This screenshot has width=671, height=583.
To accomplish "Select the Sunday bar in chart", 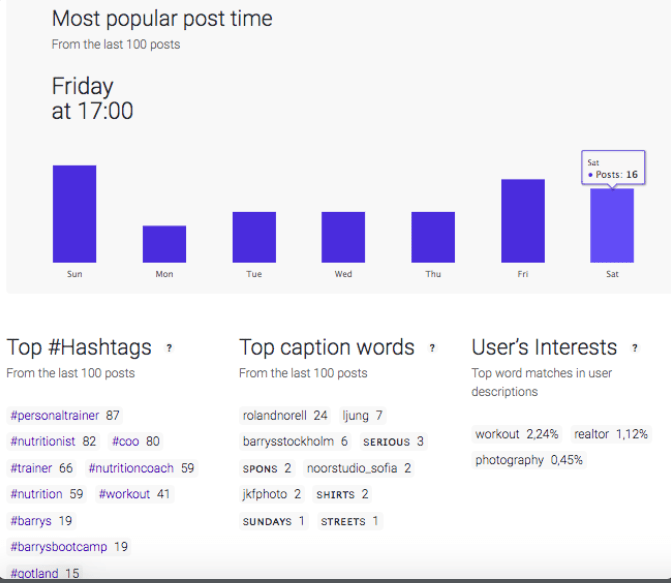I will (x=74, y=214).
